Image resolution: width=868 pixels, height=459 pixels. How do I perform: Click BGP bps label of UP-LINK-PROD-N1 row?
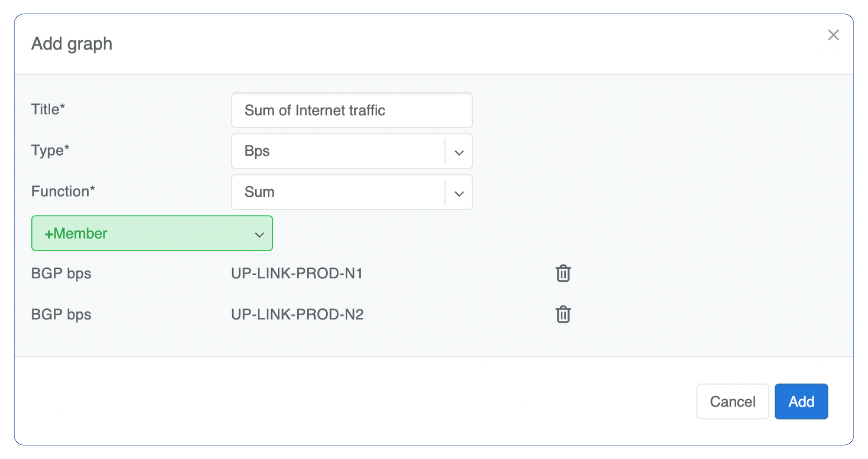tap(61, 273)
